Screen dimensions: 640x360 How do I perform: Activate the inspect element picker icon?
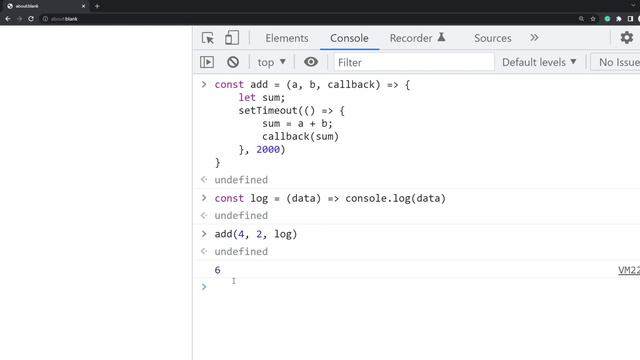point(208,38)
